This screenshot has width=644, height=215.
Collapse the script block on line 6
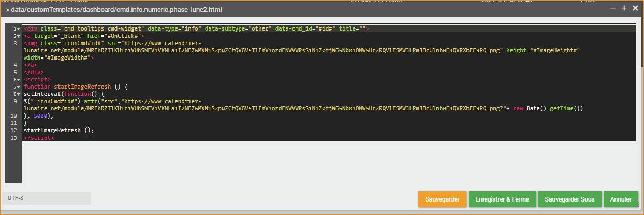pyautogui.click(x=19, y=80)
